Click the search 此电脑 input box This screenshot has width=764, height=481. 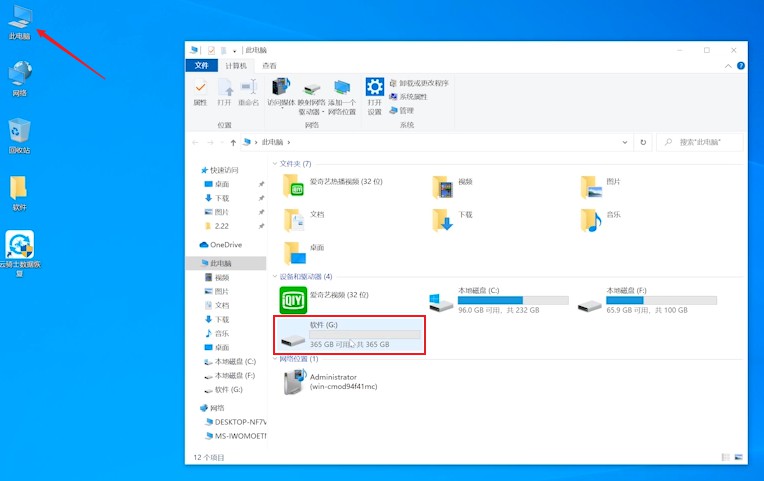700,142
